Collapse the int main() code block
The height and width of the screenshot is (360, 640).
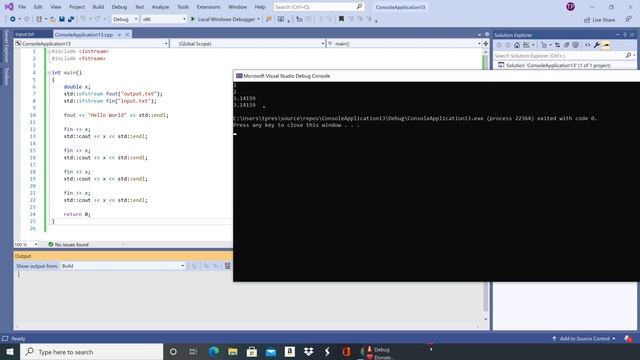click(49, 73)
